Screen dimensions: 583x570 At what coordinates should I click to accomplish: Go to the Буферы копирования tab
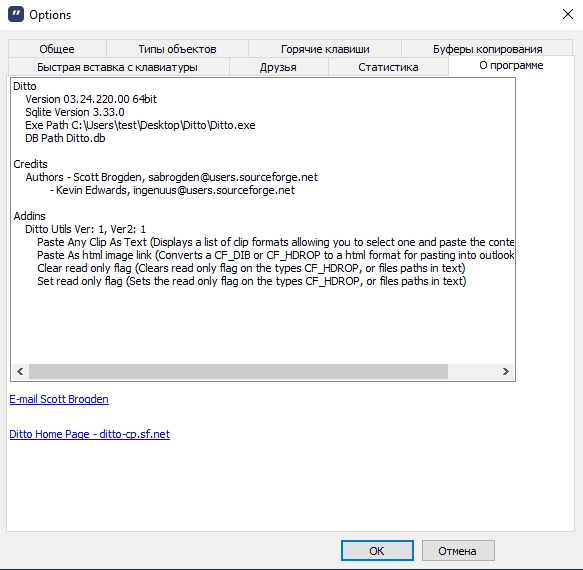tap(487, 49)
